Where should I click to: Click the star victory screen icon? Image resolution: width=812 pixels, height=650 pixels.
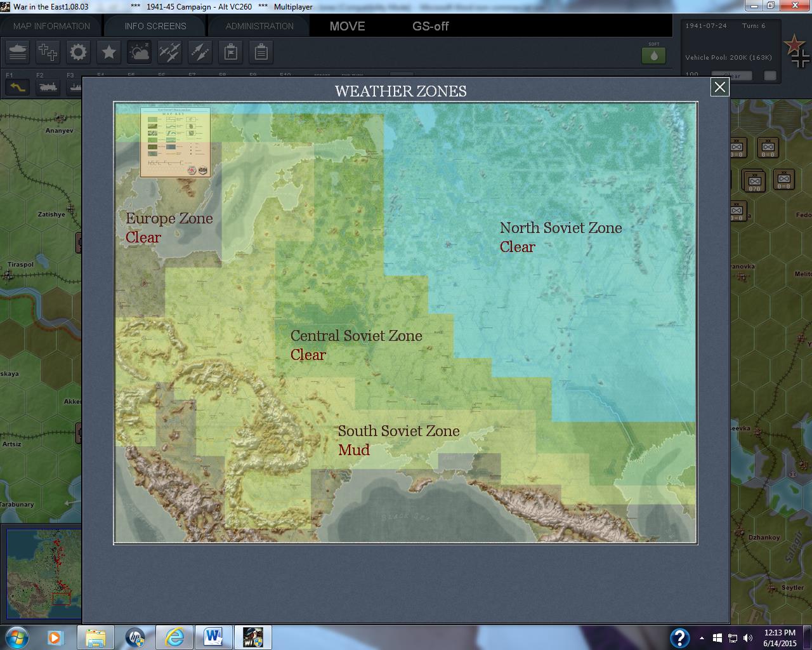click(109, 52)
